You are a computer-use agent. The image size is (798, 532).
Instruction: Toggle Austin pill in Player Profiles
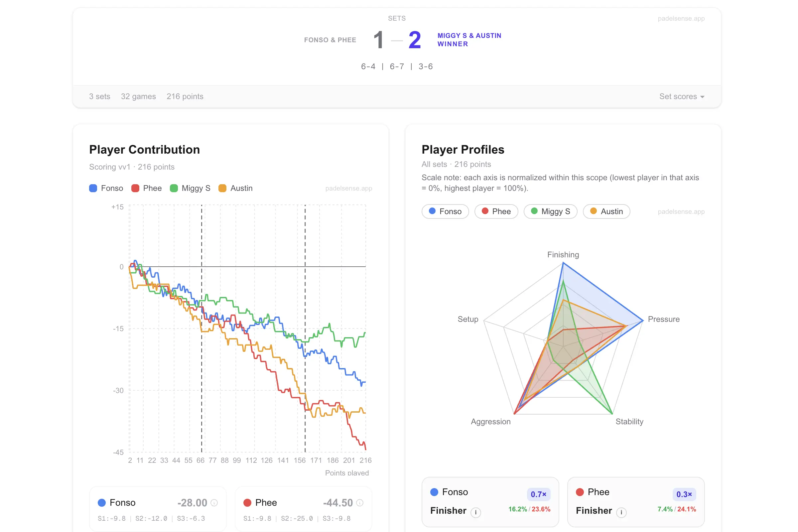point(606,211)
